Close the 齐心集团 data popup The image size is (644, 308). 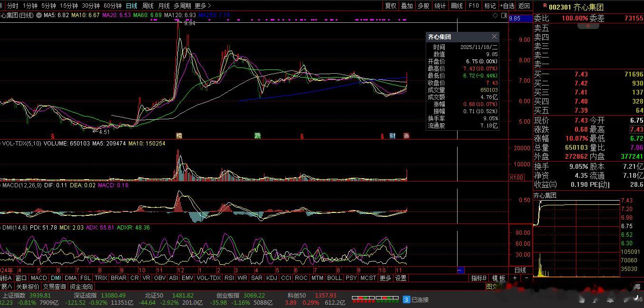pyautogui.click(x=494, y=37)
